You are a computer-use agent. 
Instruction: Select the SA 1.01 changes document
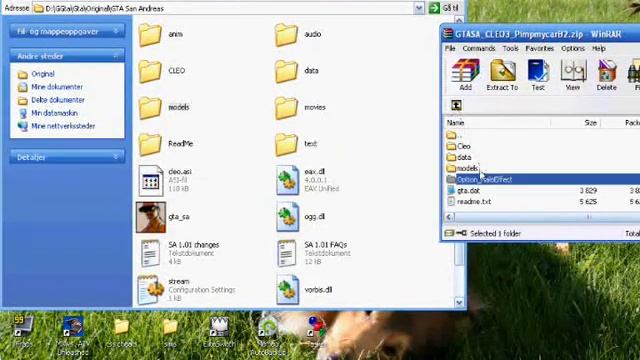click(x=179, y=253)
